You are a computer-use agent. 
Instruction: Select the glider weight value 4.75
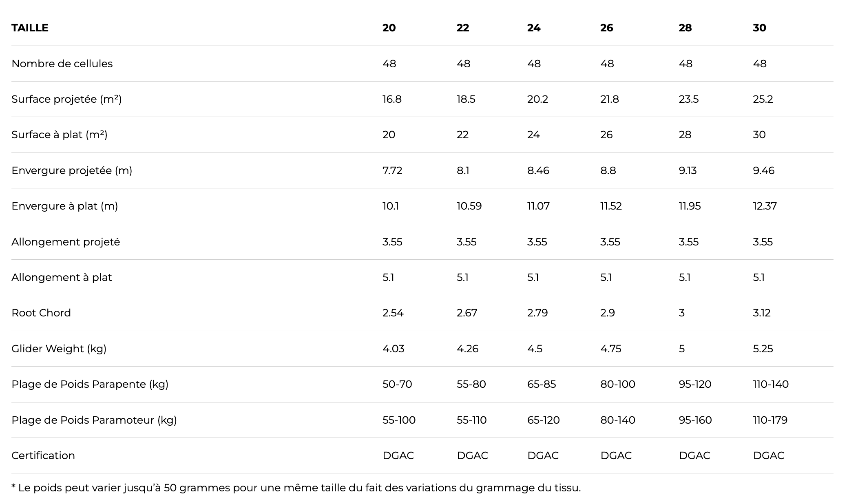[x=610, y=349]
